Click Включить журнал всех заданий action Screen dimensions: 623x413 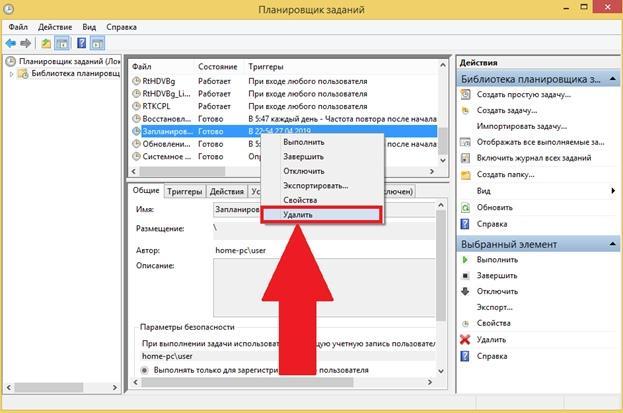tap(534, 158)
